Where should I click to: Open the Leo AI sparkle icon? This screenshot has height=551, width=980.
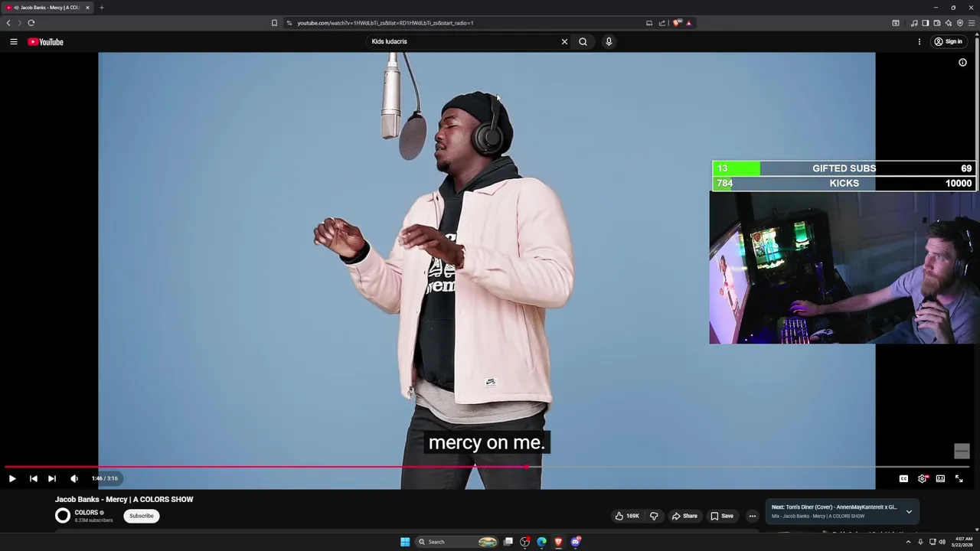pos(948,23)
